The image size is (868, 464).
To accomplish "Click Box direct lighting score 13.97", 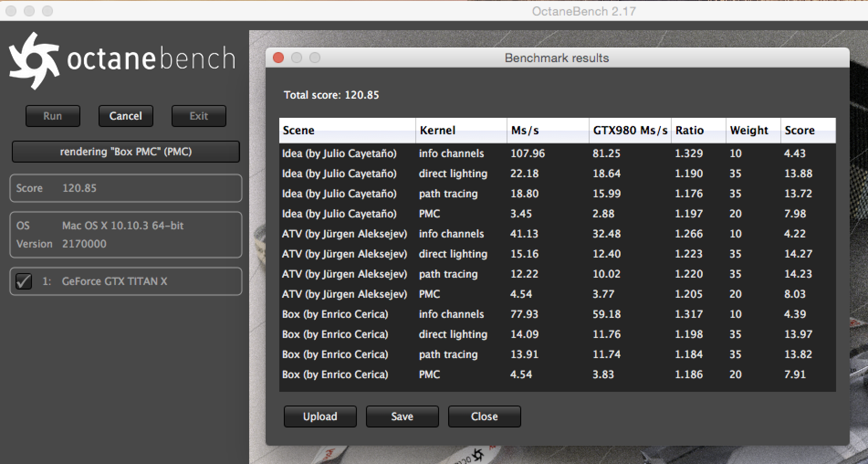I will 798,334.
